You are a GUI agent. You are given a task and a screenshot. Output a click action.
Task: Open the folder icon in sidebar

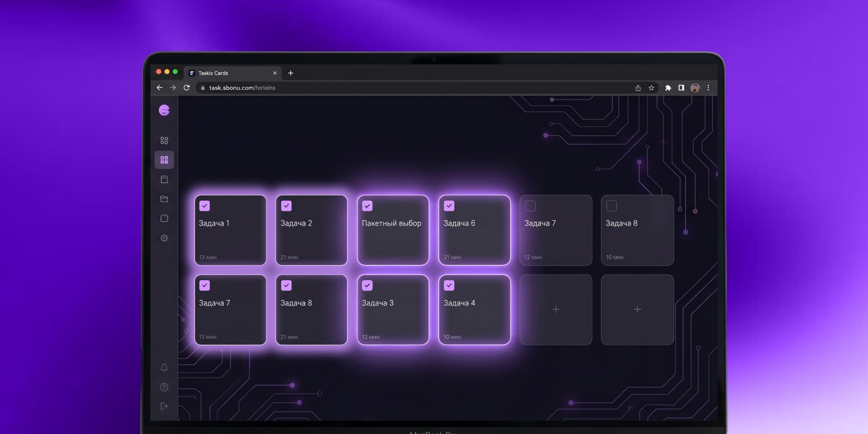tap(164, 199)
